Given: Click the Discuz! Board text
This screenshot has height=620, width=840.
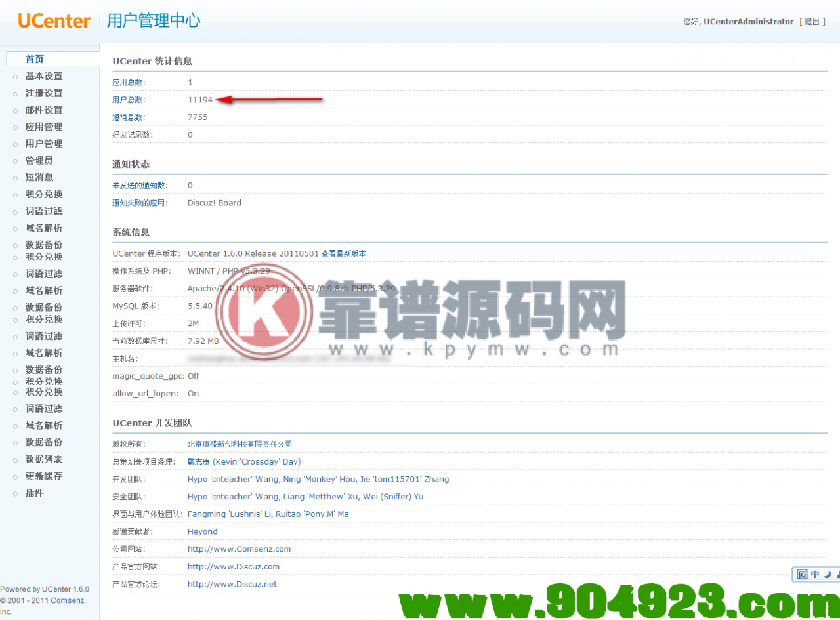Looking at the screenshot, I should tap(215, 203).
